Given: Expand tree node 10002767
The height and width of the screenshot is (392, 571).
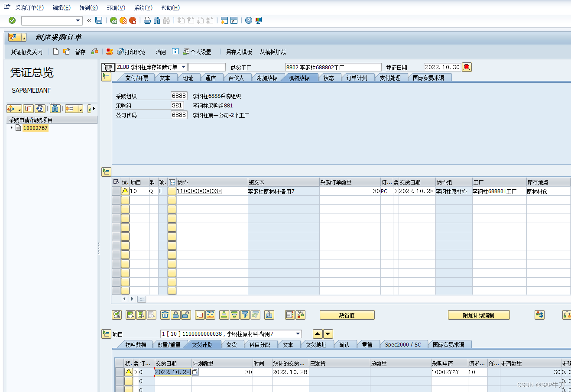Looking at the screenshot, I should [x=11, y=128].
